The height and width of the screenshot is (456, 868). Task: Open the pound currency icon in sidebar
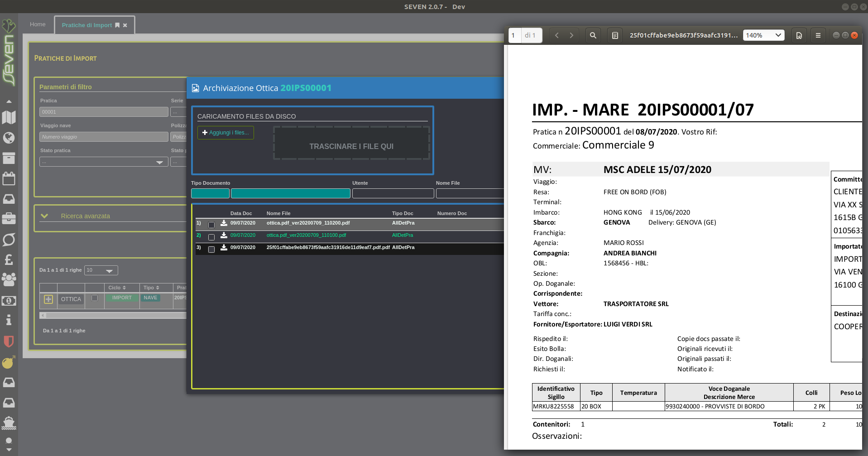pyautogui.click(x=9, y=259)
